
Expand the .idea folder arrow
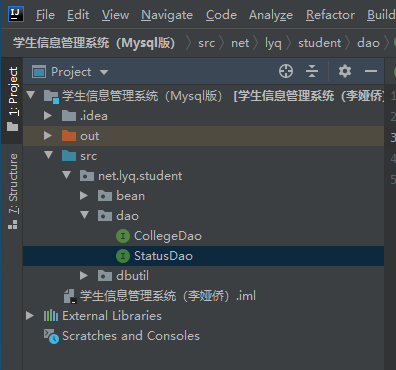point(48,116)
